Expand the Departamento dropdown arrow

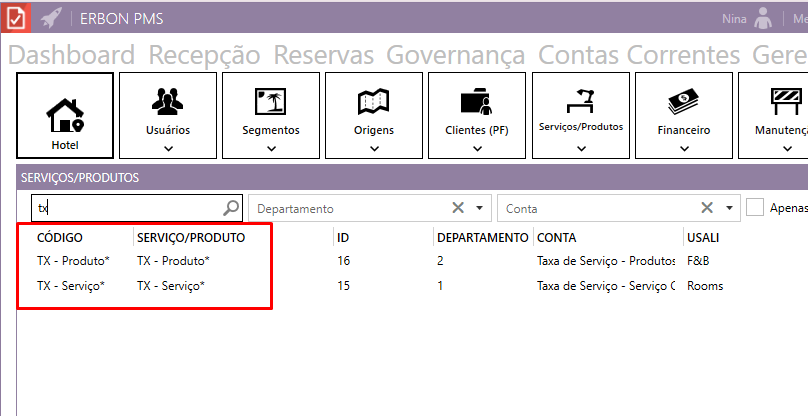click(480, 208)
